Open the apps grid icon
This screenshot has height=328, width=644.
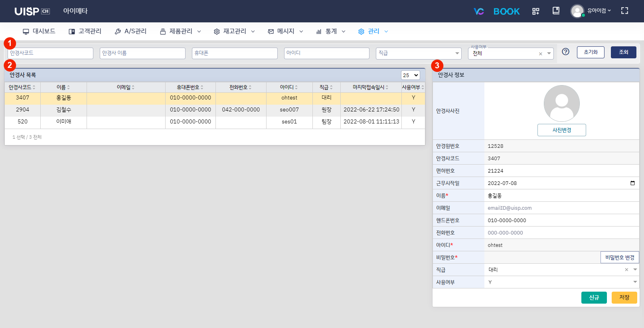tap(535, 11)
